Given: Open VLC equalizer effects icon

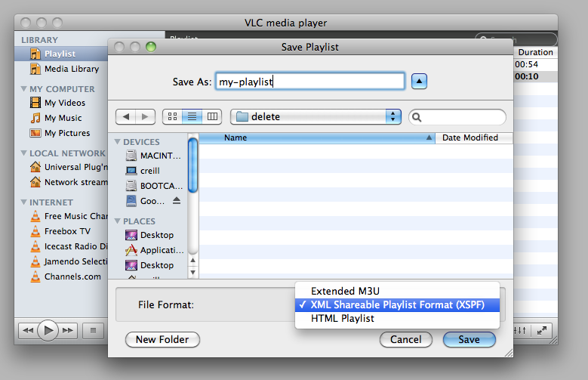Looking at the screenshot, I should click(x=520, y=330).
